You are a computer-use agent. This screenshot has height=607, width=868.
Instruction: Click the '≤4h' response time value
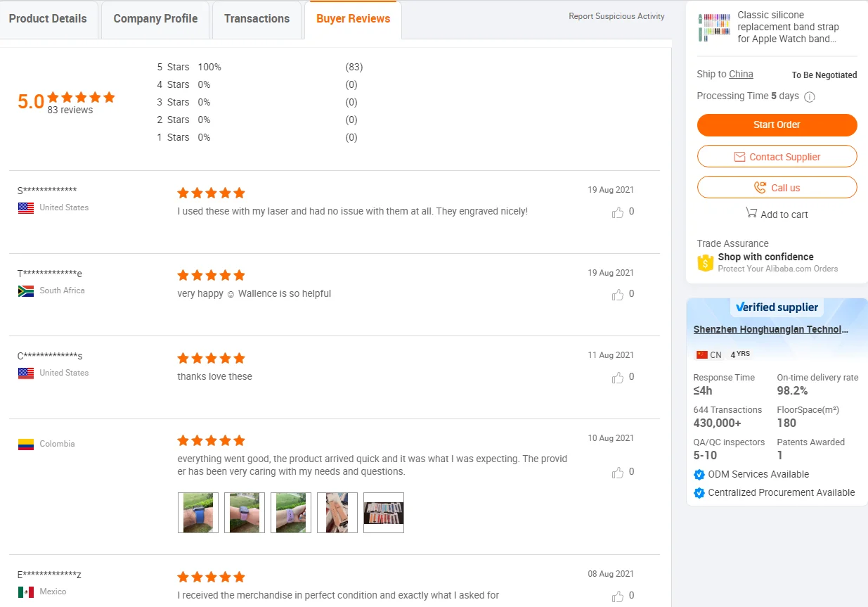[703, 390]
